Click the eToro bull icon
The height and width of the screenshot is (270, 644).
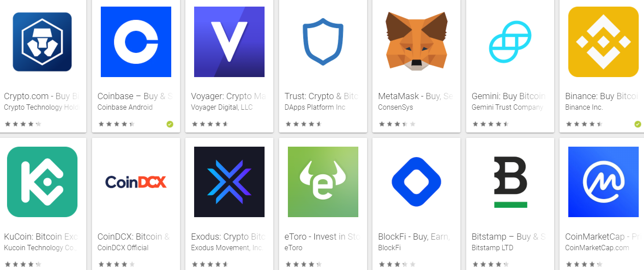pos(323,182)
